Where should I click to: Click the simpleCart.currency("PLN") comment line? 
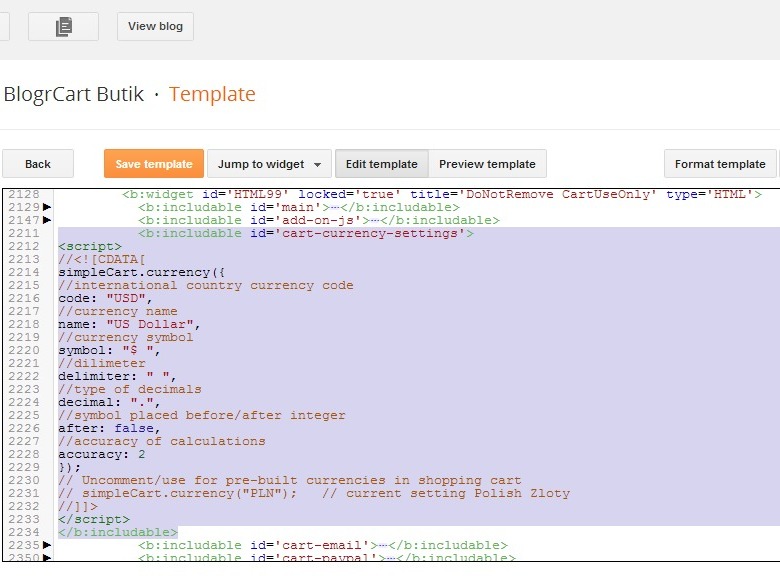pos(314,493)
